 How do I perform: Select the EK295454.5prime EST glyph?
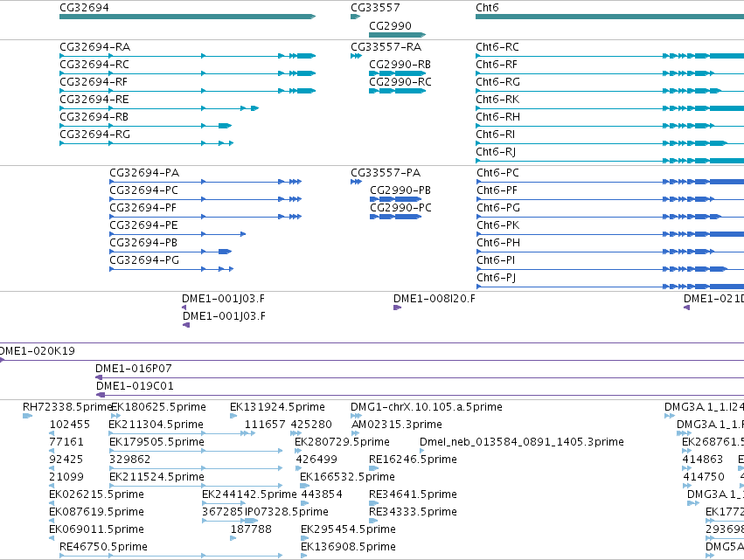pos(304,539)
